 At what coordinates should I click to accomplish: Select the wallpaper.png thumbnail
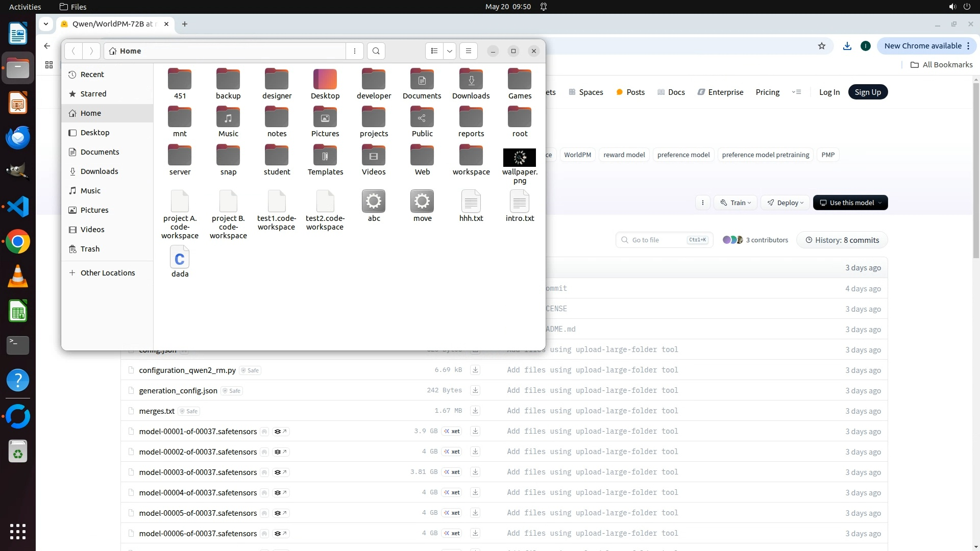point(520,158)
